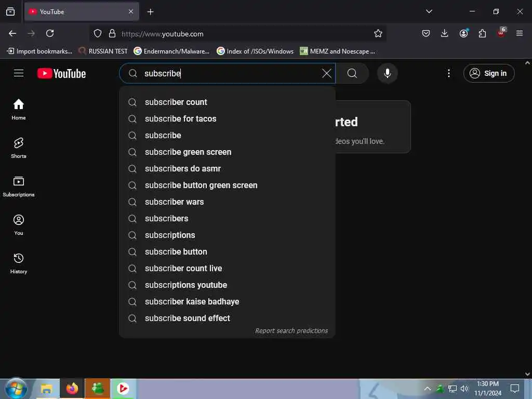Open the uBlock extension with badge 6
Viewport: 532px width, 399px height.
tap(501, 33)
